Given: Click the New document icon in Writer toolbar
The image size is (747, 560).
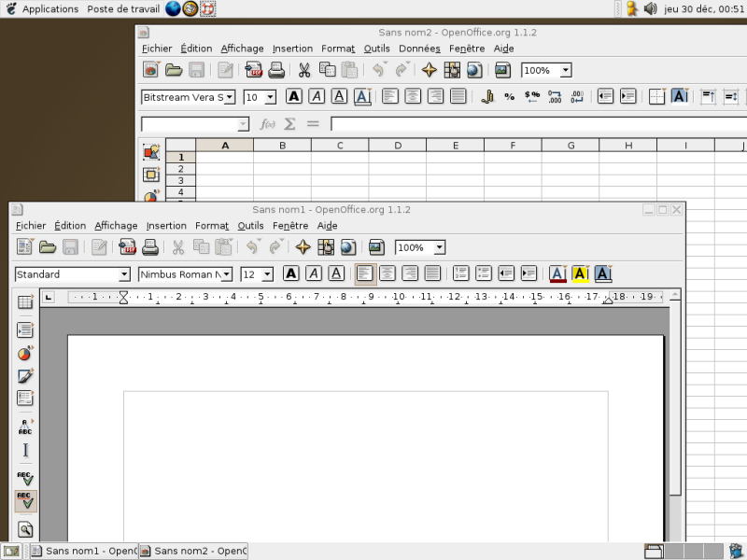Looking at the screenshot, I should [24, 247].
